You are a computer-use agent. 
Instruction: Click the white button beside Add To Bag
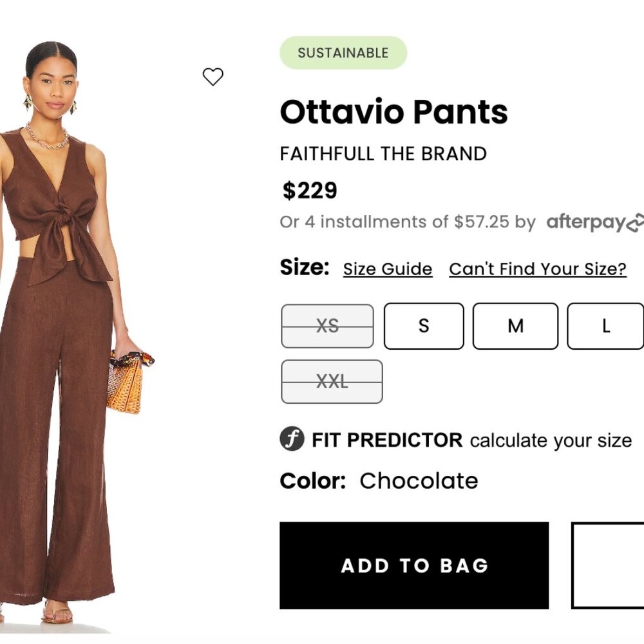tap(609, 563)
